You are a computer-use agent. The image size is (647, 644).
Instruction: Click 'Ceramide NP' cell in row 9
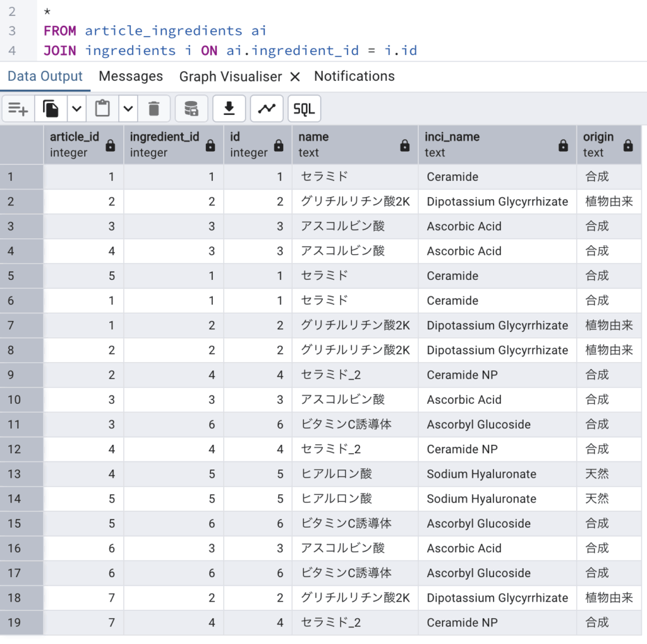(497, 375)
